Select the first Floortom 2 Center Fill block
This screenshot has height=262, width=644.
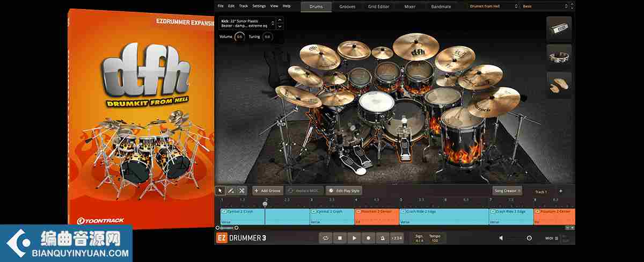[x=377, y=217]
